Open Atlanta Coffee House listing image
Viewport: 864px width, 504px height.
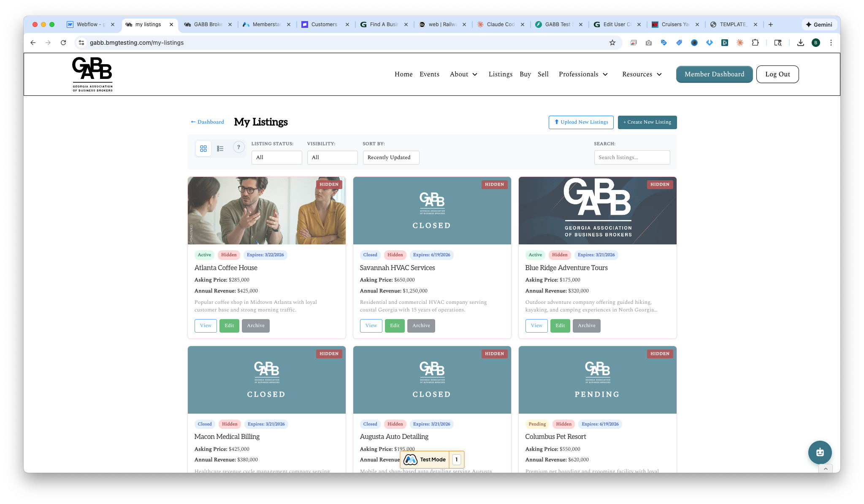click(266, 211)
